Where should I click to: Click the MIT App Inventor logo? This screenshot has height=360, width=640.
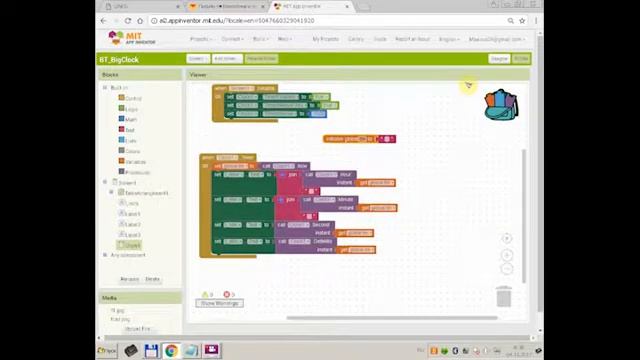131,38
